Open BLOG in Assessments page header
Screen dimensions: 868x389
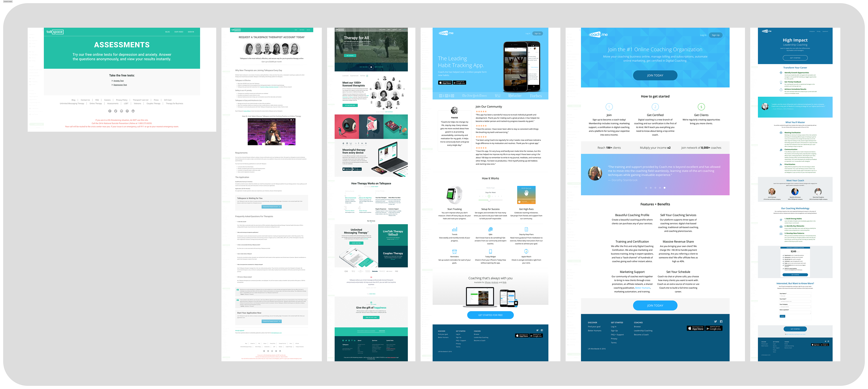click(x=167, y=32)
